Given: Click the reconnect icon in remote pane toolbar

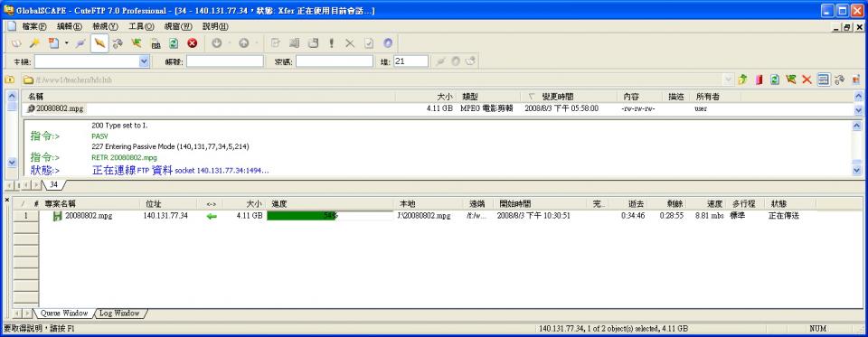Looking at the screenshot, I should (839, 80).
